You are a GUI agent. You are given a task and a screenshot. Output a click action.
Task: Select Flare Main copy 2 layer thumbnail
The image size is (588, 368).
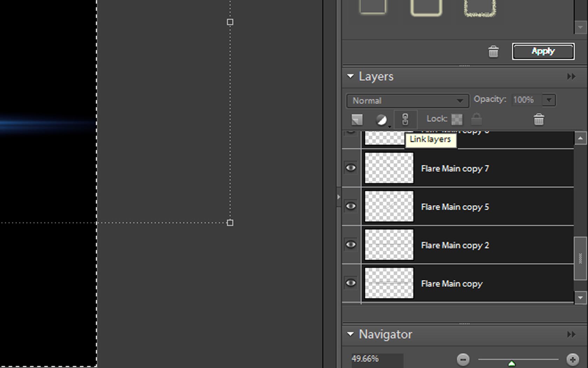(389, 245)
